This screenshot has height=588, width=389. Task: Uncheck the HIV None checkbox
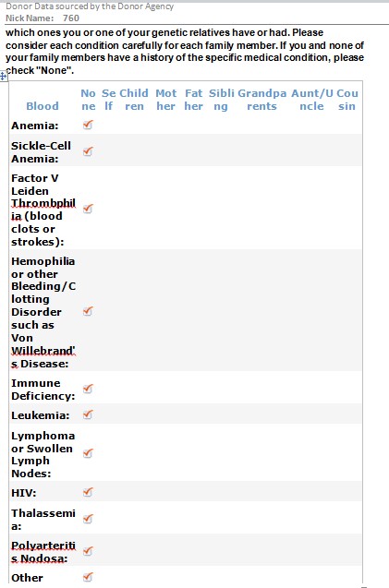88,492
